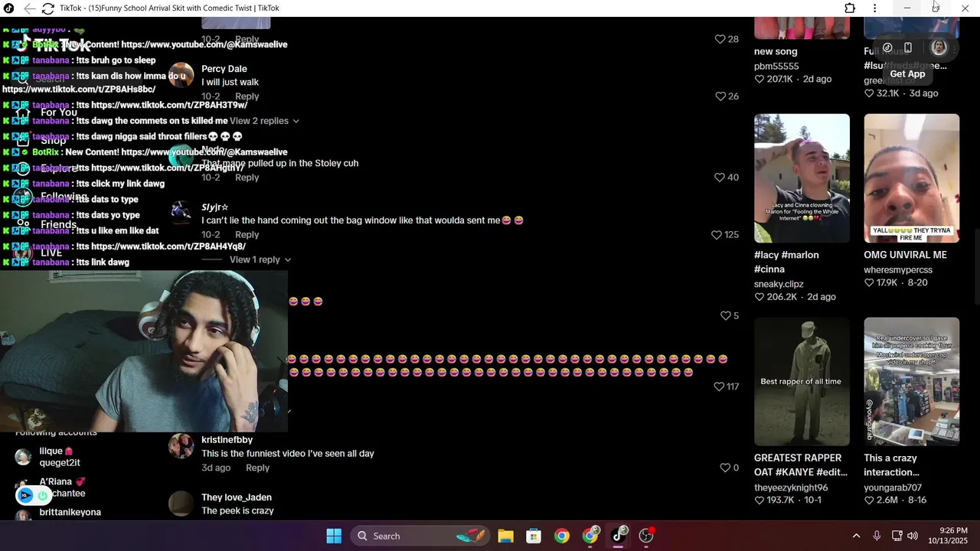Like kristinefbby's comment

(725, 468)
